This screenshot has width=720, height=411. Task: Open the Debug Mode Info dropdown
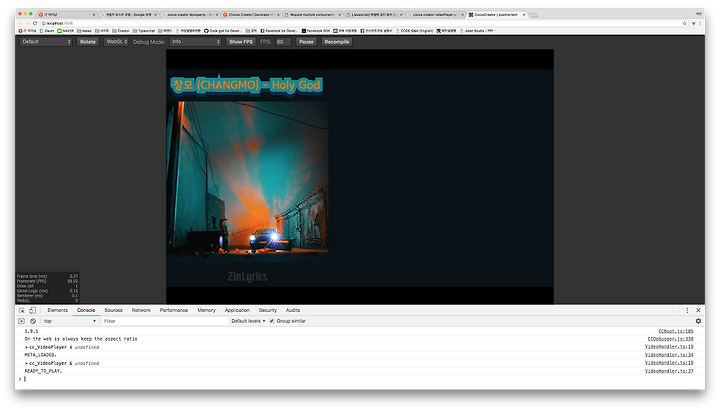196,42
